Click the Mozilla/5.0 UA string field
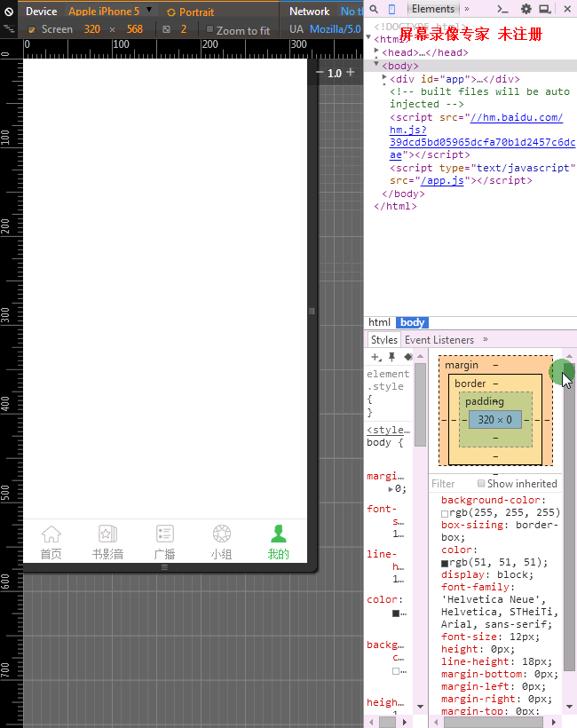577x728 pixels. point(336,29)
